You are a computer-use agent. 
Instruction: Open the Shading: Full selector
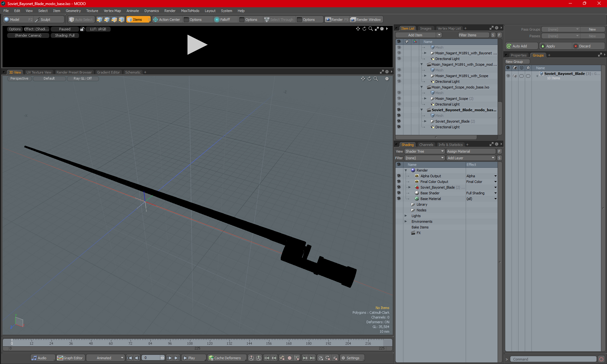coord(65,35)
